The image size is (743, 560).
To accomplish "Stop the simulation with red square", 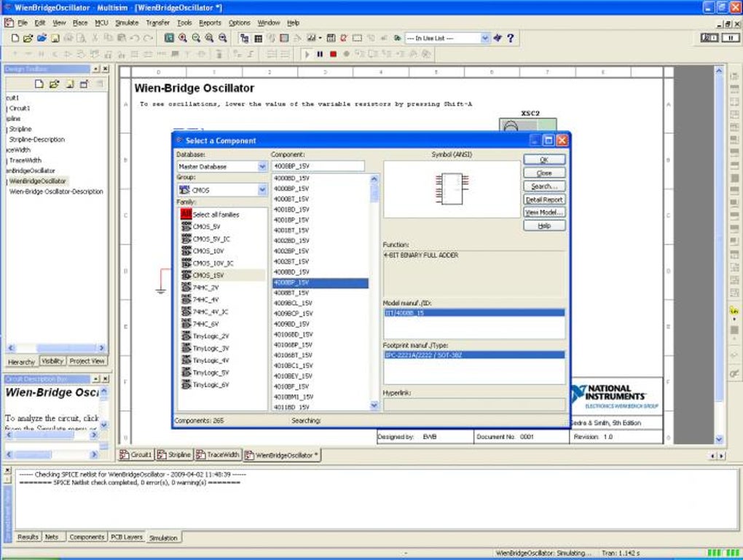I will [333, 54].
